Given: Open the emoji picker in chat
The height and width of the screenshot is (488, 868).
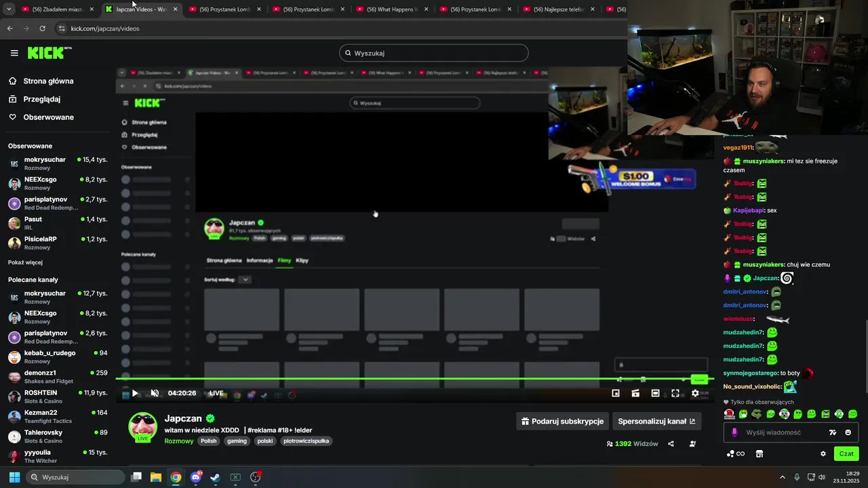Looking at the screenshot, I should pyautogui.click(x=848, y=432).
